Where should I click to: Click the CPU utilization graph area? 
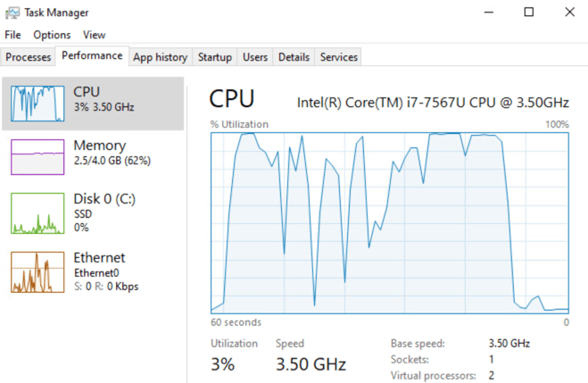pyautogui.click(x=389, y=221)
